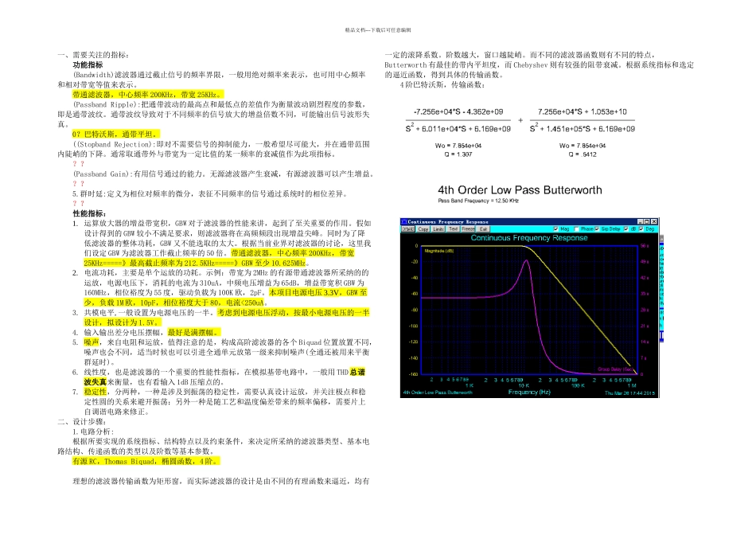Click Freeze in the frequency response toolbar
Image resolution: width=756 pixels, height=535 pixels.
coord(468,229)
